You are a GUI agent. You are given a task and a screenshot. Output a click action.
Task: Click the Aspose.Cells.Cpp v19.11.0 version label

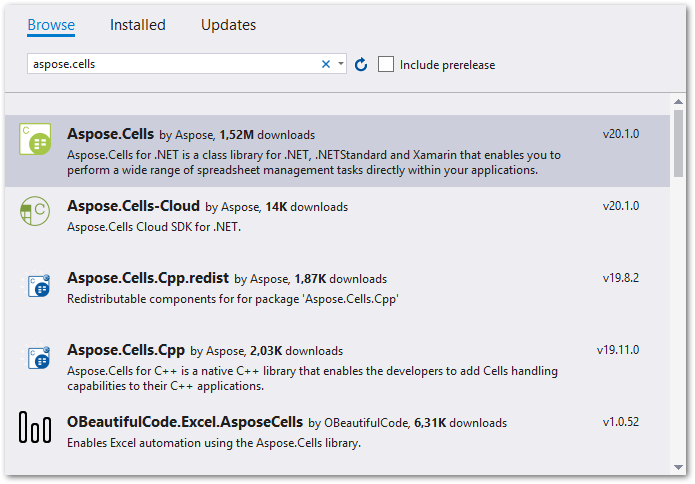[618, 350]
